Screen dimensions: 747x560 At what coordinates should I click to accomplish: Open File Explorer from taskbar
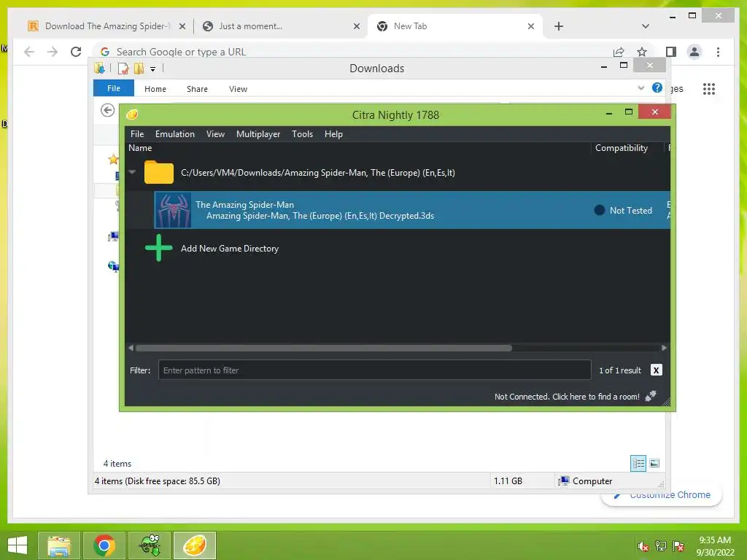pyautogui.click(x=58, y=545)
